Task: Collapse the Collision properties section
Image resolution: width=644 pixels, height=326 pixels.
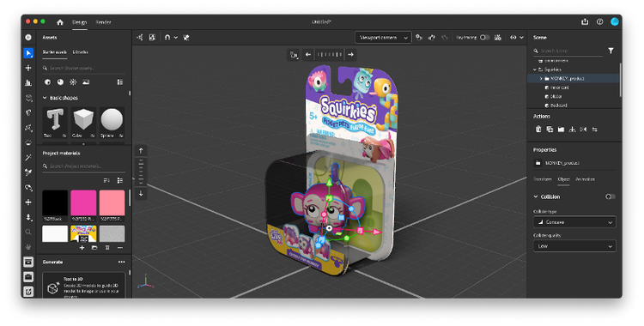Action: click(536, 196)
